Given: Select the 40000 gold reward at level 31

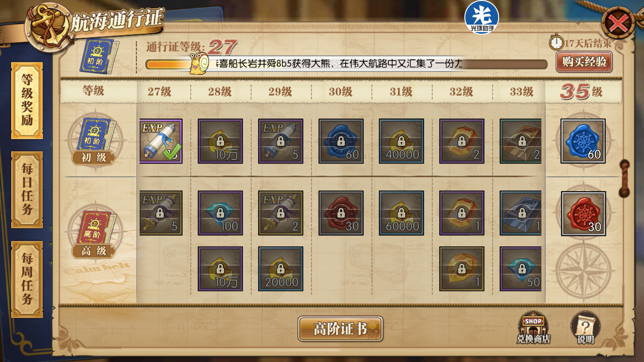Looking at the screenshot, I should pyautogui.click(x=401, y=141).
